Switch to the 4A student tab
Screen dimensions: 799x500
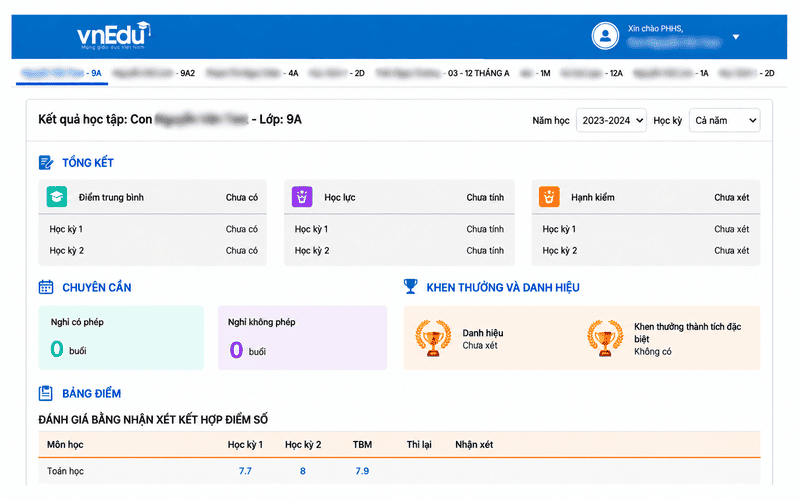252,73
